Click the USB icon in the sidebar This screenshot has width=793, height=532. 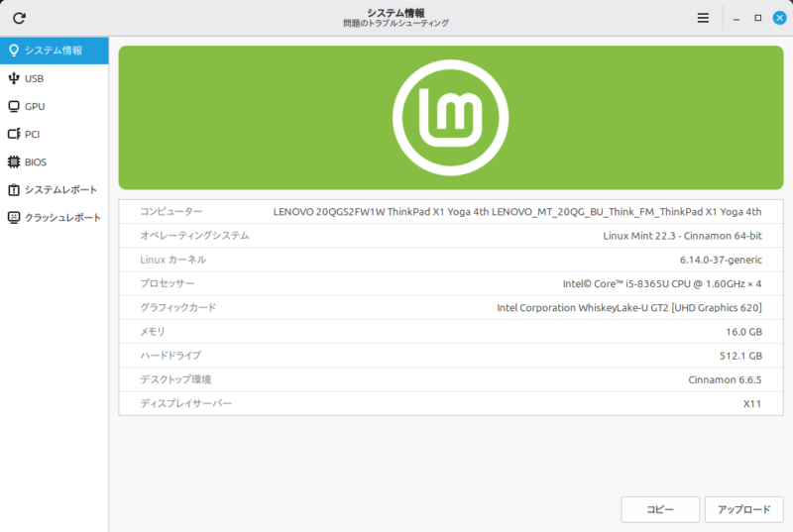click(x=14, y=78)
